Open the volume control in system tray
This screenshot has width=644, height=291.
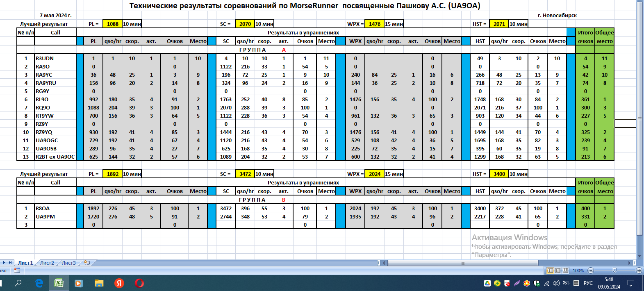556,283
